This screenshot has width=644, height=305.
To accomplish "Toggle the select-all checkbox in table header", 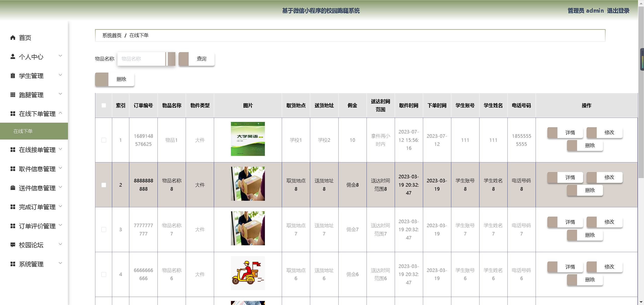I will click(104, 105).
